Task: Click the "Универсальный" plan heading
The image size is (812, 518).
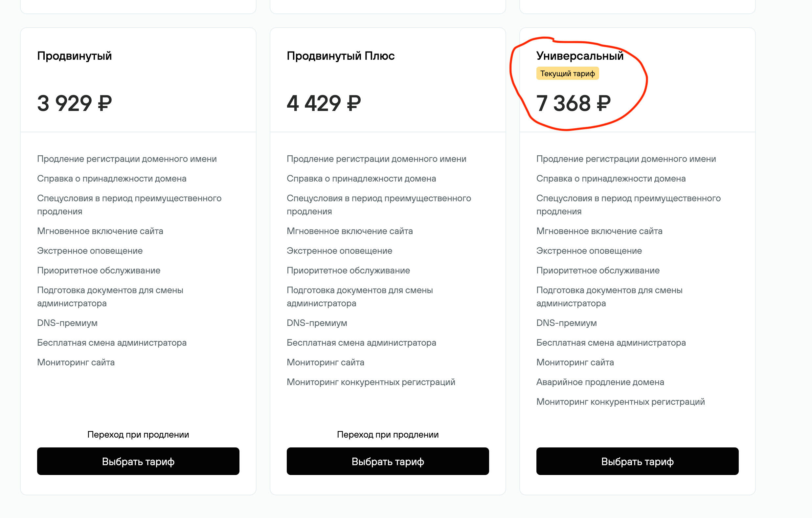Action: point(580,55)
